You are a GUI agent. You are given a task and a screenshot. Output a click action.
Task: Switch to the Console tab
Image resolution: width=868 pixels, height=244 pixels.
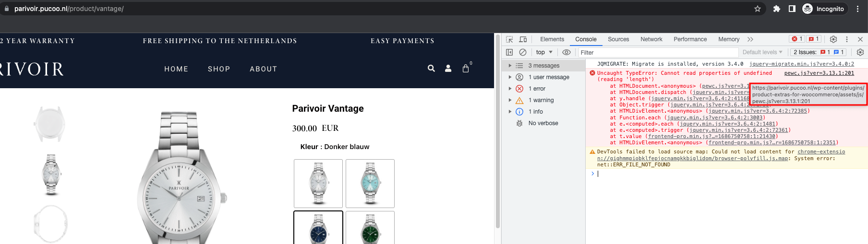[586, 39]
